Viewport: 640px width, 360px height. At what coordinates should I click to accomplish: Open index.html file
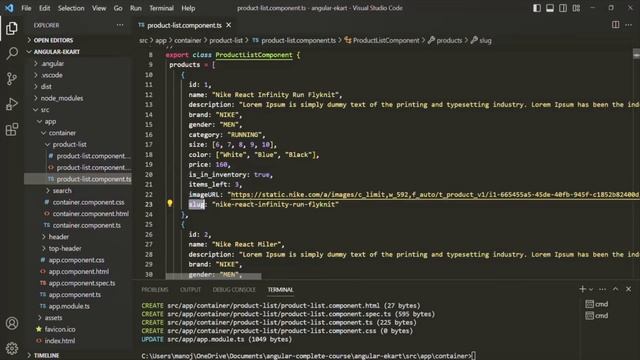click(x=60, y=341)
